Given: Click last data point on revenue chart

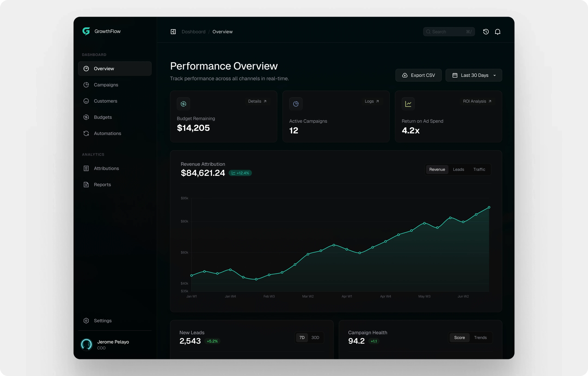Looking at the screenshot, I should 489,207.
